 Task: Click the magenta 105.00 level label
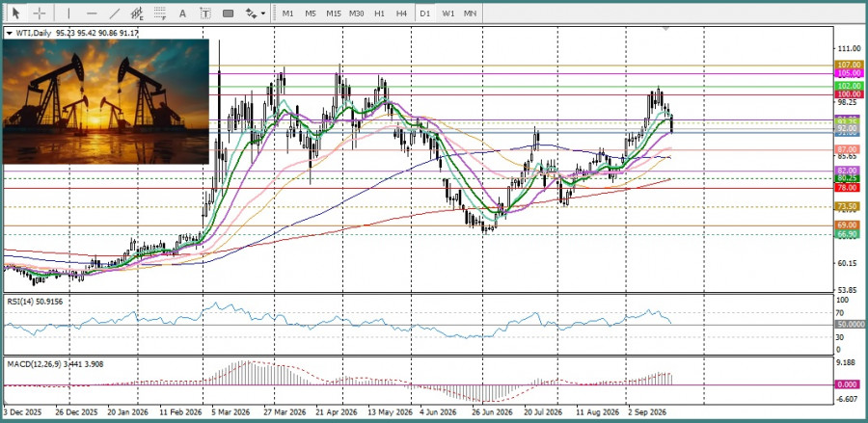(849, 73)
